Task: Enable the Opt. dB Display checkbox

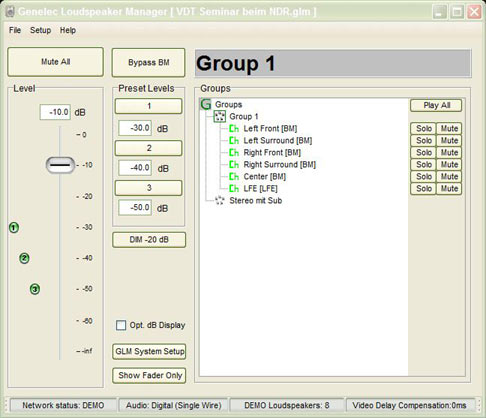Action: (x=121, y=325)
